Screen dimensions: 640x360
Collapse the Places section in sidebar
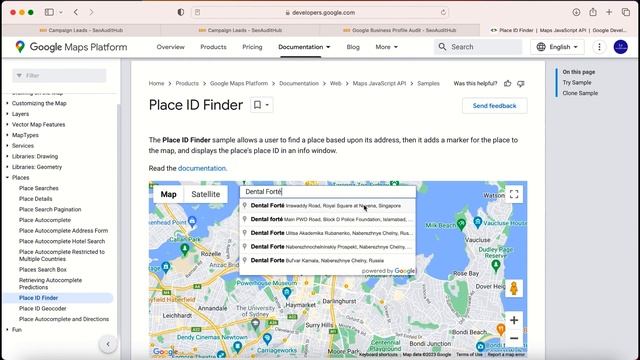tap(7, 178)
